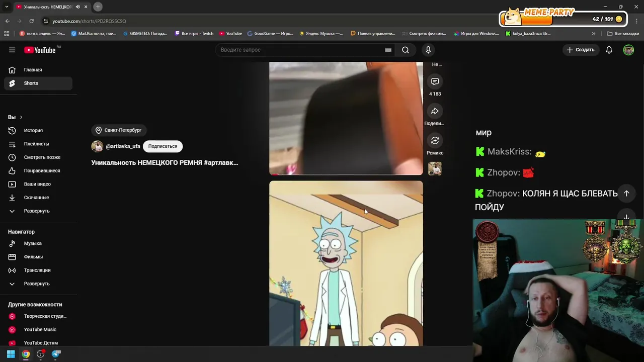Click the address bar URL

[x=89, y=21]
